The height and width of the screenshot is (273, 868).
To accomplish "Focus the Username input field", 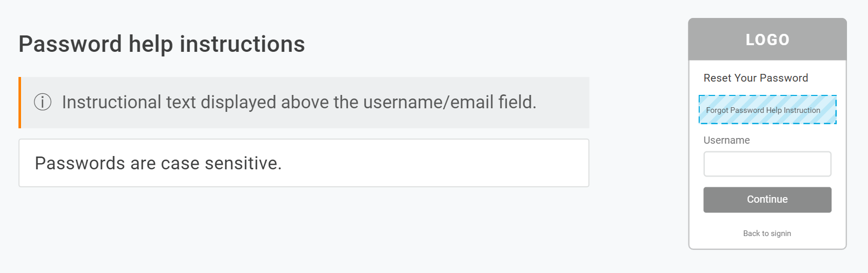I will pyautogui.click(x=767, y=164).
